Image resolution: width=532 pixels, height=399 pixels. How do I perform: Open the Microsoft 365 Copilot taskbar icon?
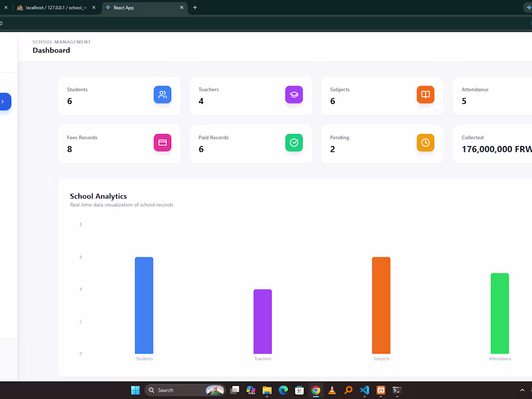pyautogui.click(x=251, y=390)
